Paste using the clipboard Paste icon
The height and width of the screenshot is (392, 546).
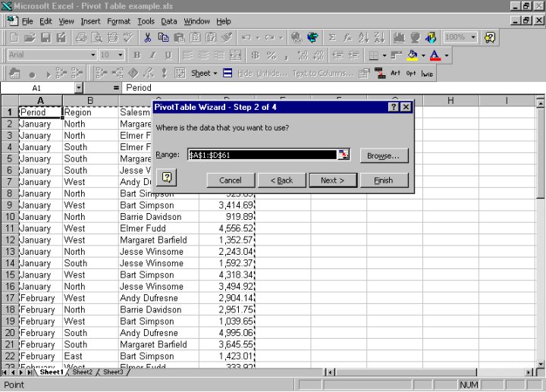tap(179, 37)
